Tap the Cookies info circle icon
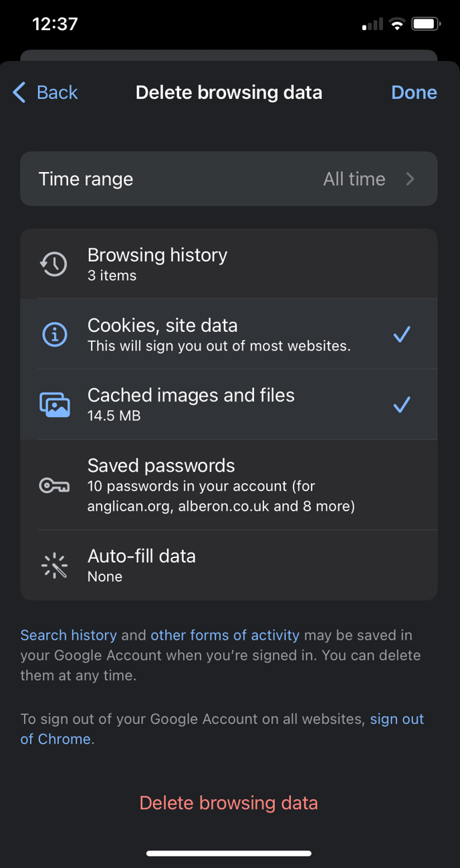The height and width of the screenshot is (868, 460). click(54, 334)
